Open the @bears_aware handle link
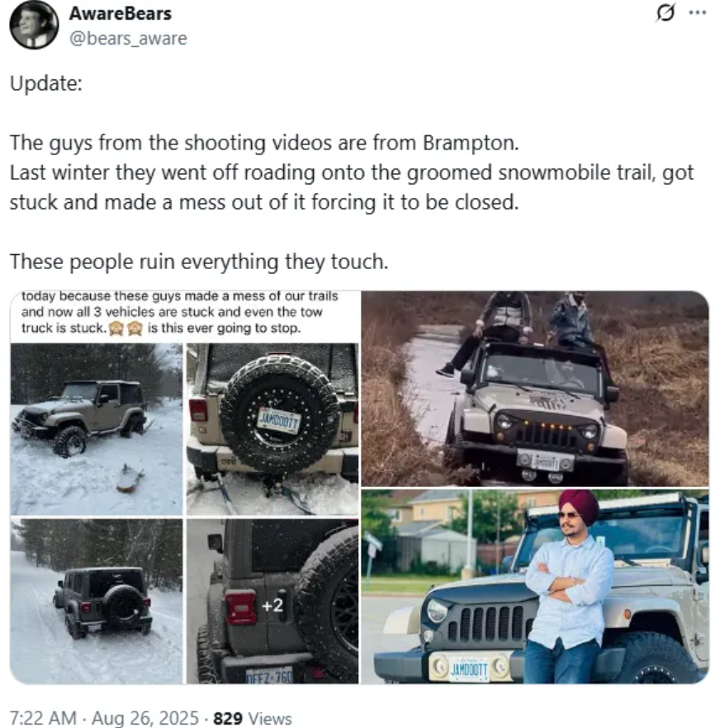 (128, 39)
